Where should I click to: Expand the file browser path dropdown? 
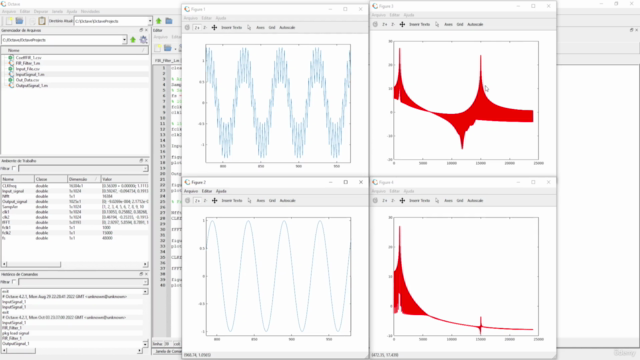tap(124, 40)
